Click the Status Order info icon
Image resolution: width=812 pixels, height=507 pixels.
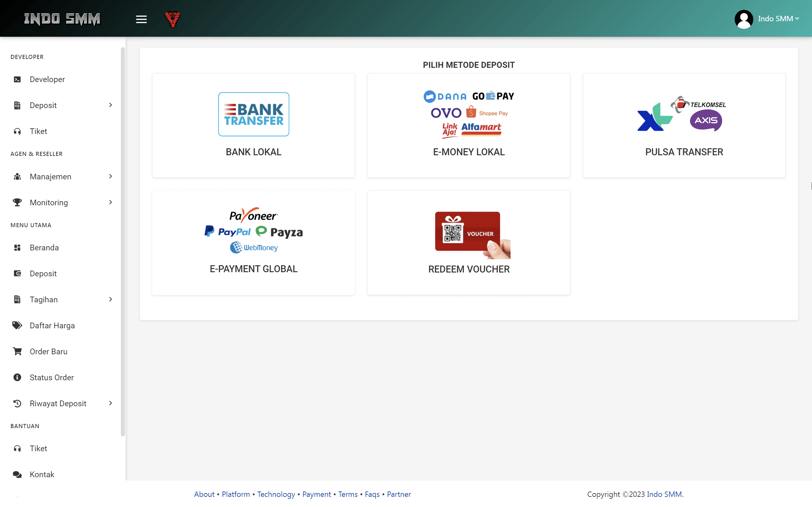[17, 377]
